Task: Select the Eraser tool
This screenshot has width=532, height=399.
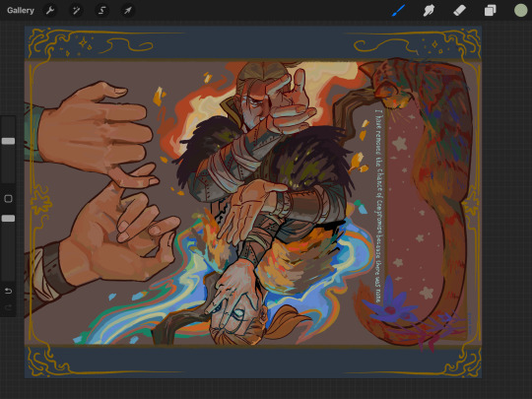Action: tap(460, 11)
